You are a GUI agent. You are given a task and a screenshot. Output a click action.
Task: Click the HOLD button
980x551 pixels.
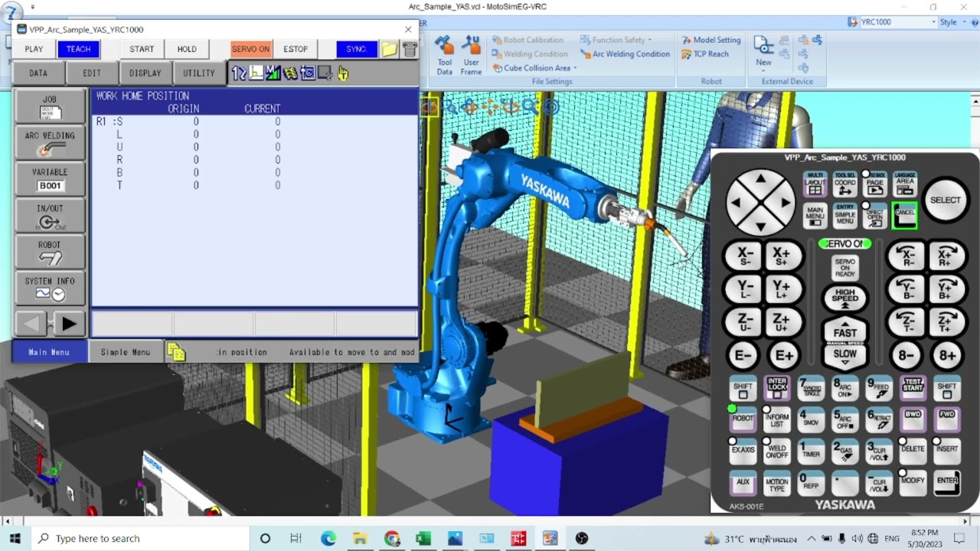pos(187,49)
